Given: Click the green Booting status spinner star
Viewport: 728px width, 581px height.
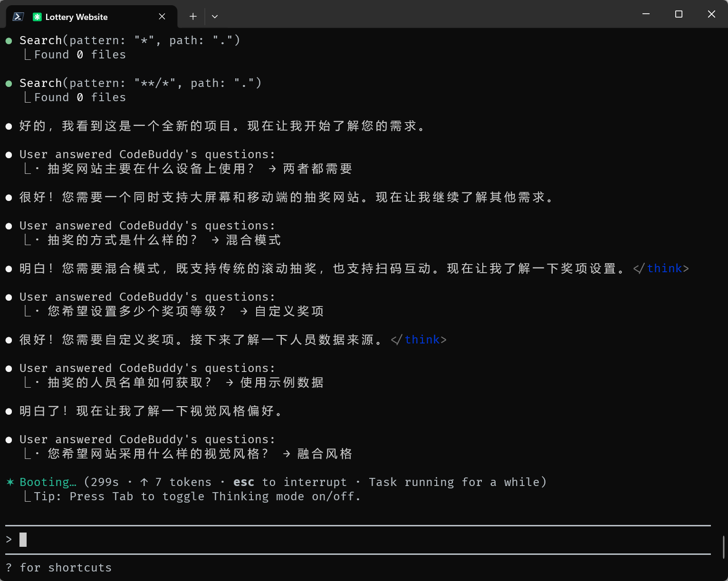Looking at the screenshot, I should pyautogui.click(x=10, y=482).
